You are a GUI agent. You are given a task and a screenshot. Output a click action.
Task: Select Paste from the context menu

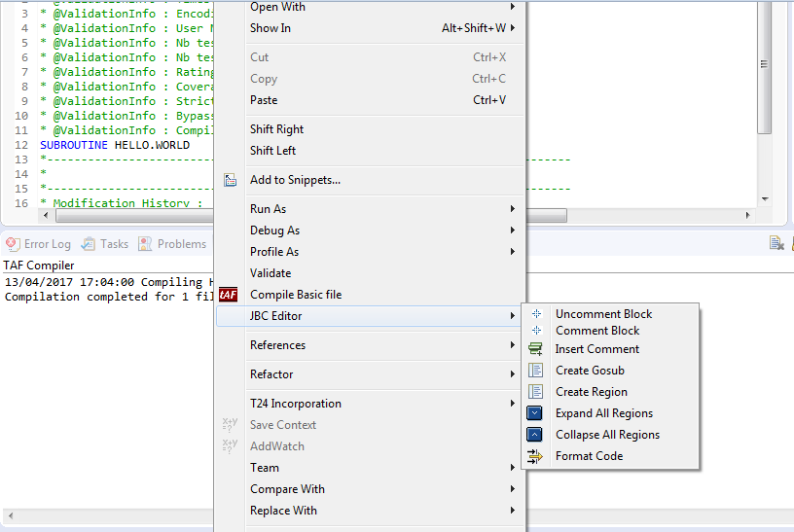coord(264,100)
